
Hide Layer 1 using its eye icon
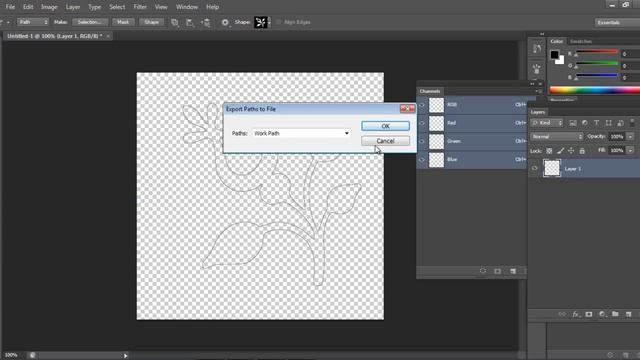[534, 168]
